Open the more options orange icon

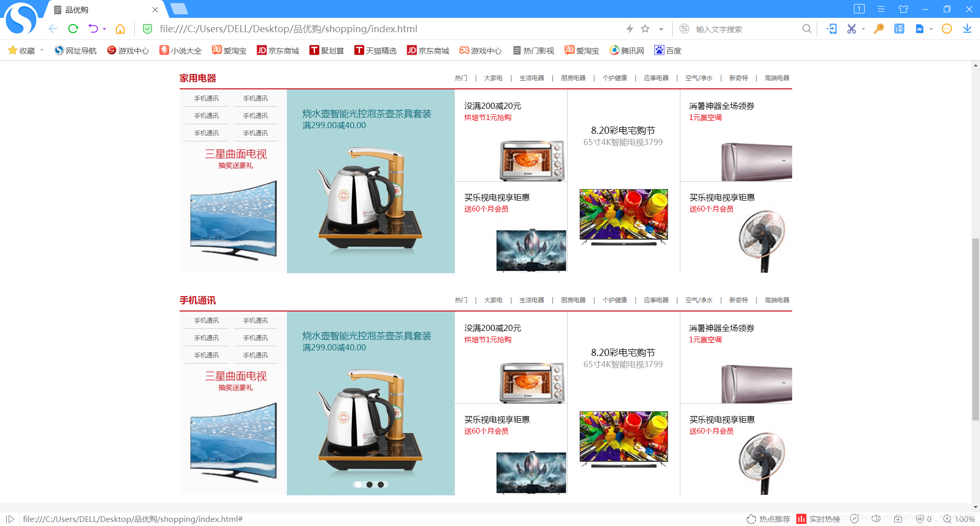pos(947,29)
